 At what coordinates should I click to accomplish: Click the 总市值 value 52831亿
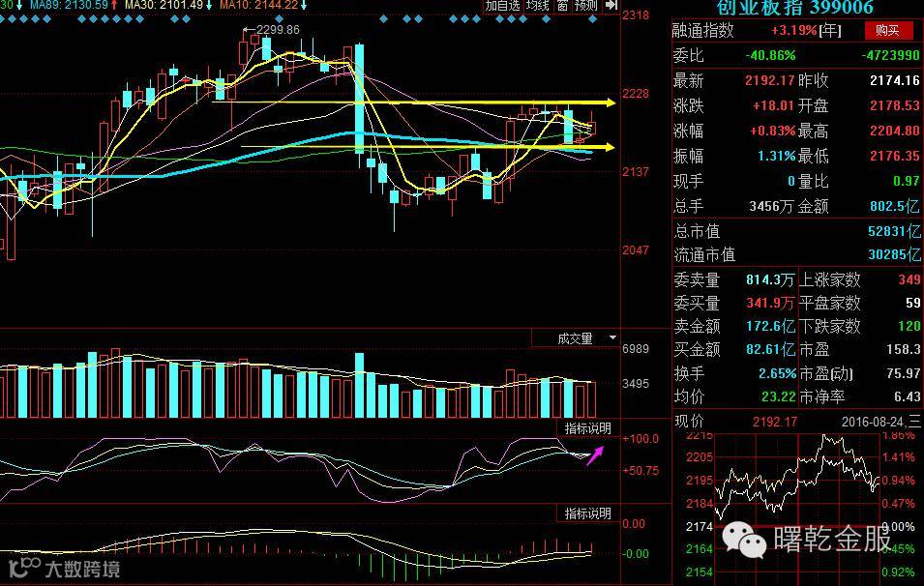[x=895, y=231]
